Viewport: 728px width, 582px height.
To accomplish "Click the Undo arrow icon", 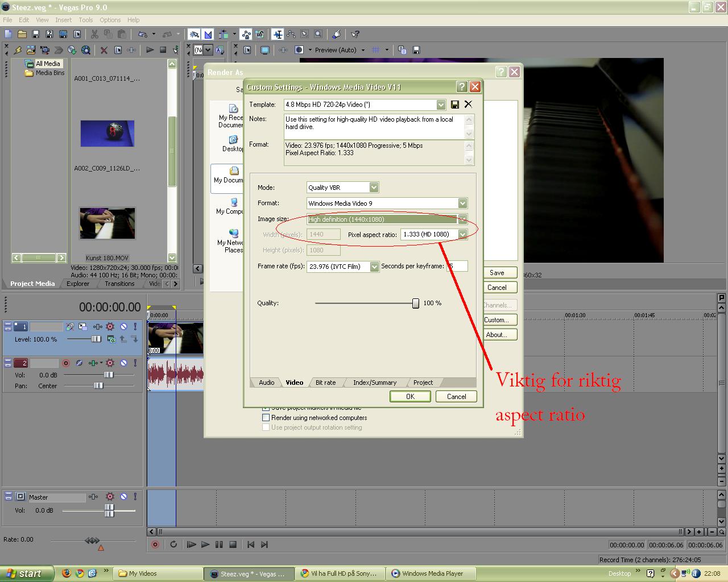I will 143,34.
